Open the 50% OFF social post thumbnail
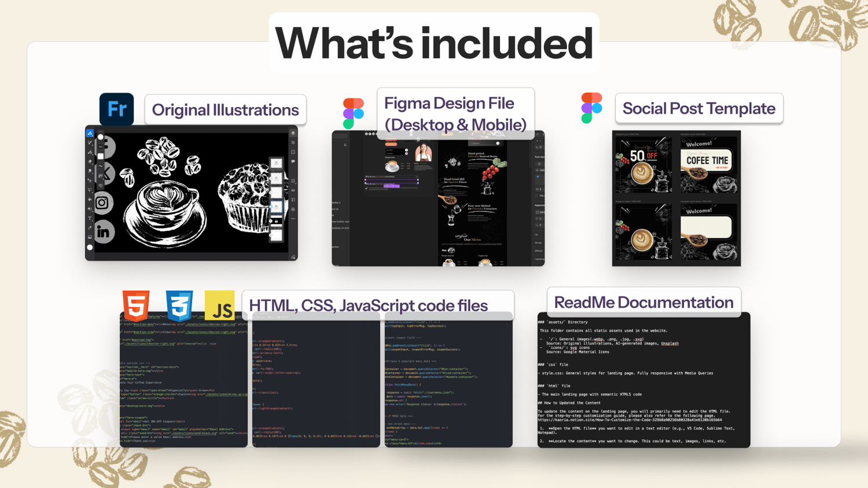 tap(643, 164)
